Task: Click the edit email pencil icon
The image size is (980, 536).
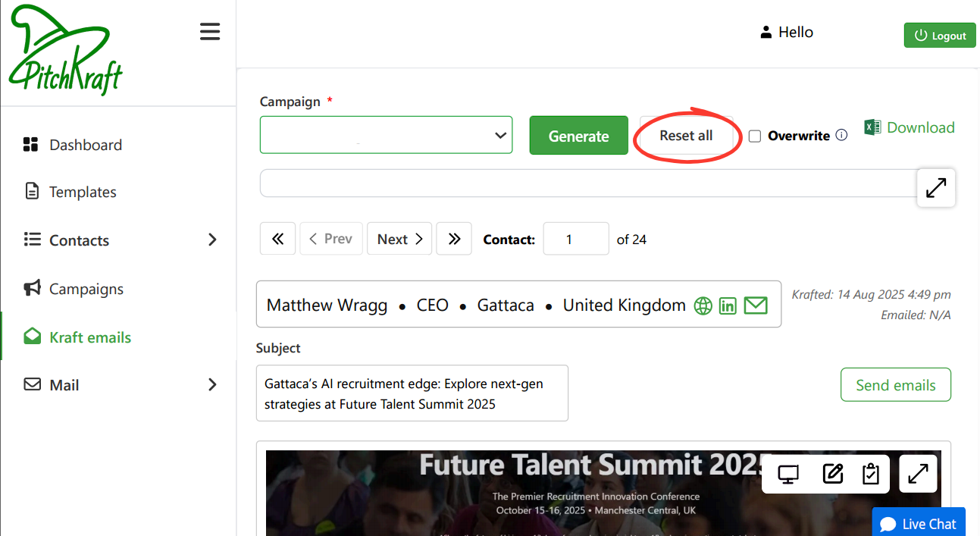Action: (x=832, y=475)
